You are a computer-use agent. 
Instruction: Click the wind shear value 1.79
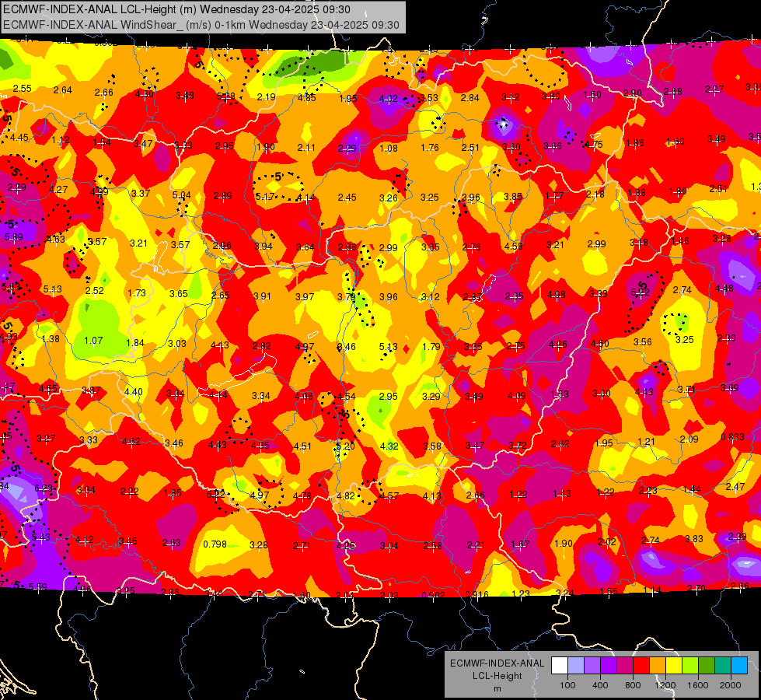click(431, 346)
